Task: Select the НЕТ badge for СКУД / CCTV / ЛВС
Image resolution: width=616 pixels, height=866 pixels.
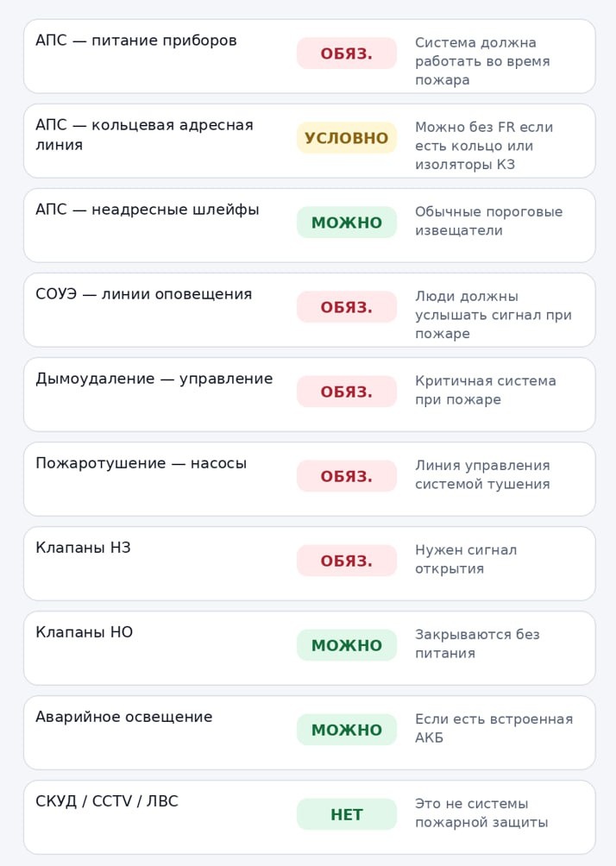Action: [347, 814]
